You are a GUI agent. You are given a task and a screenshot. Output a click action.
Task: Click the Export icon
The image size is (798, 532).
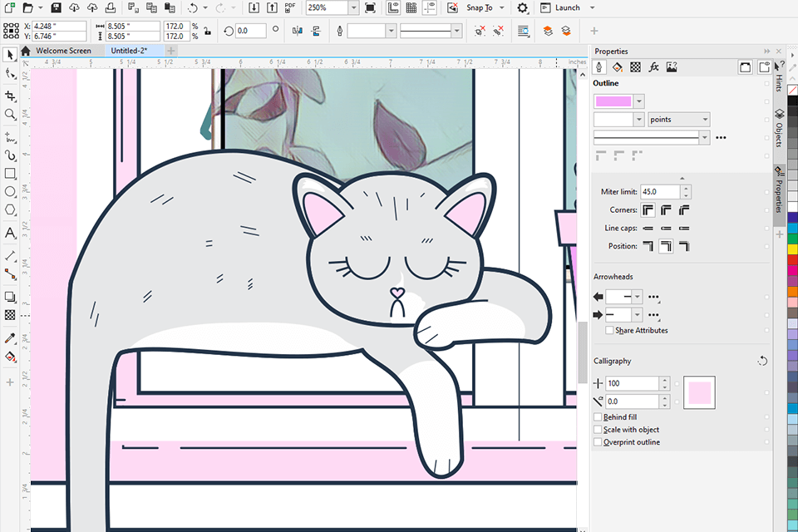pos(273,7)
